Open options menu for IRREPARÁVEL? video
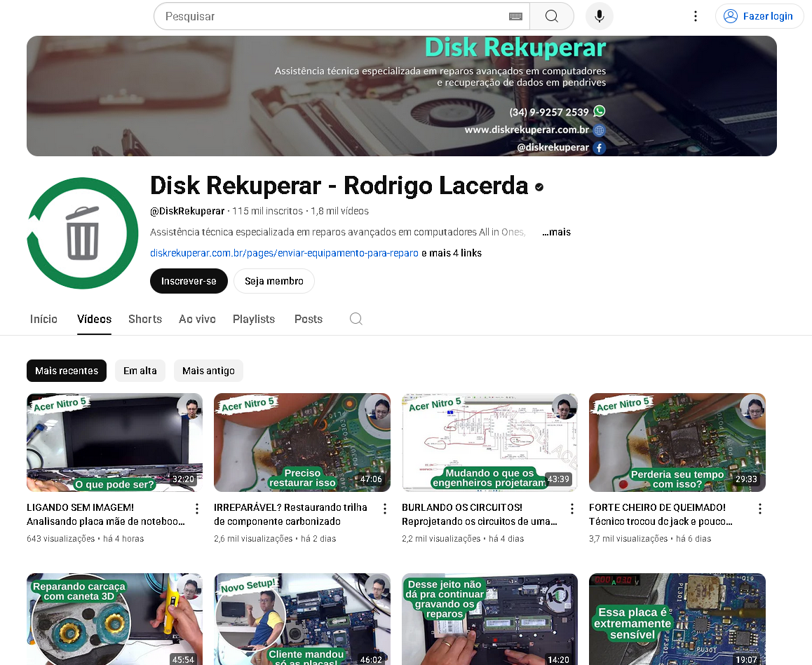812x665 pixels. point(385,509)
